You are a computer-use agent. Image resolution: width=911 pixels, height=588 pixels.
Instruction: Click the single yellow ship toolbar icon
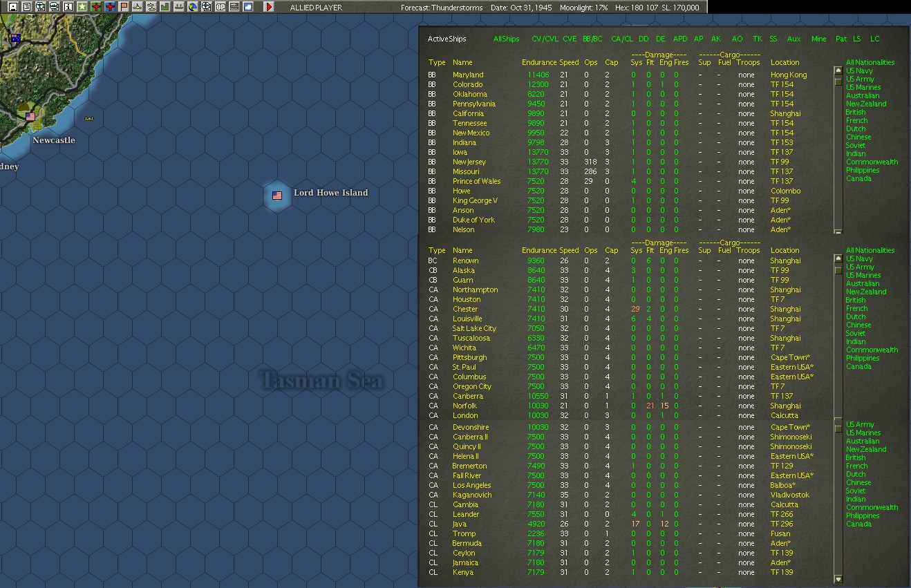point(138,7)
